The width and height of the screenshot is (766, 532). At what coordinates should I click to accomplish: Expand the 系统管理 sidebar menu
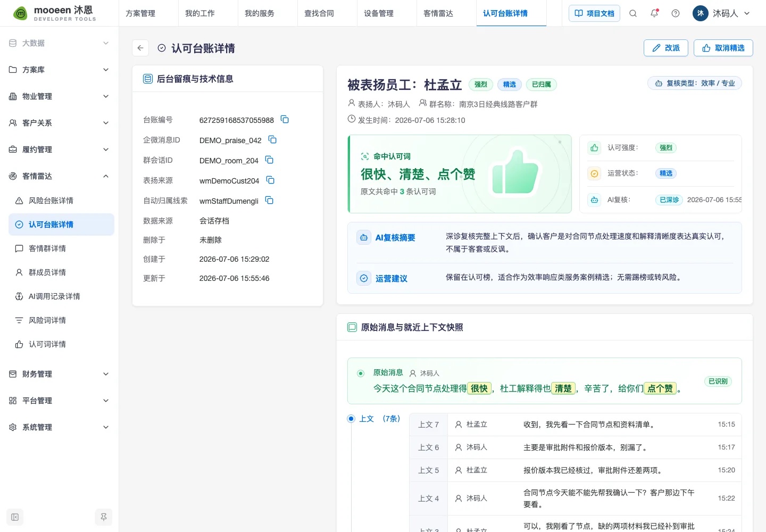tap(59, 427)
